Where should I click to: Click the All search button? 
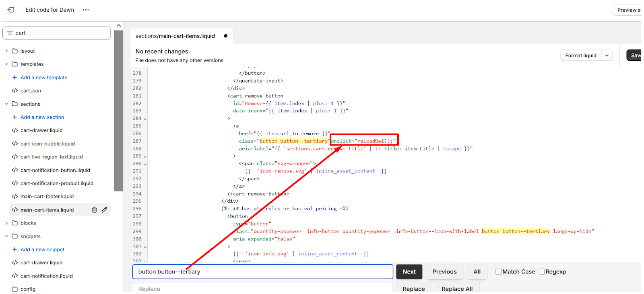(477, 271)
